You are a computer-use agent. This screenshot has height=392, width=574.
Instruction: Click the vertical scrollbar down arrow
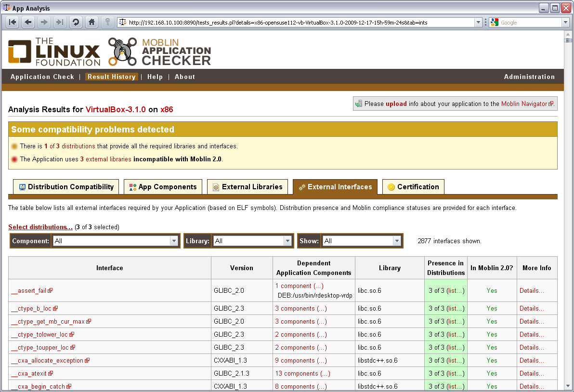[x=568, y=386]
